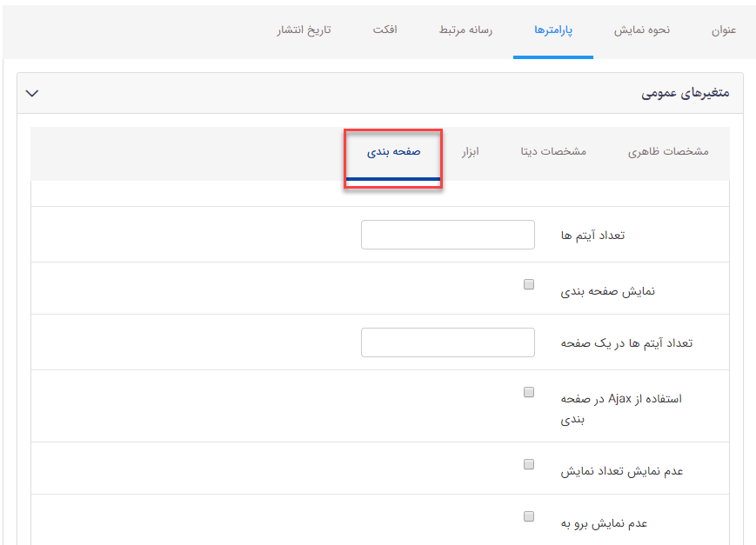Enable the نمایش صفحه بندی checkbox
This screenshot has height=545, width=756.
pos(528,284)
